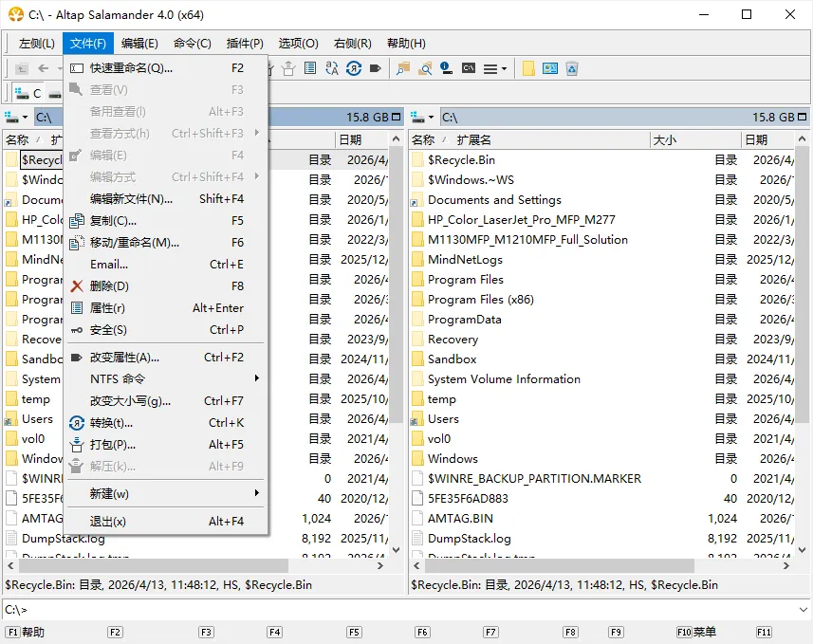
Task: Select drive C in drive bar
Action: coord(29,93)
